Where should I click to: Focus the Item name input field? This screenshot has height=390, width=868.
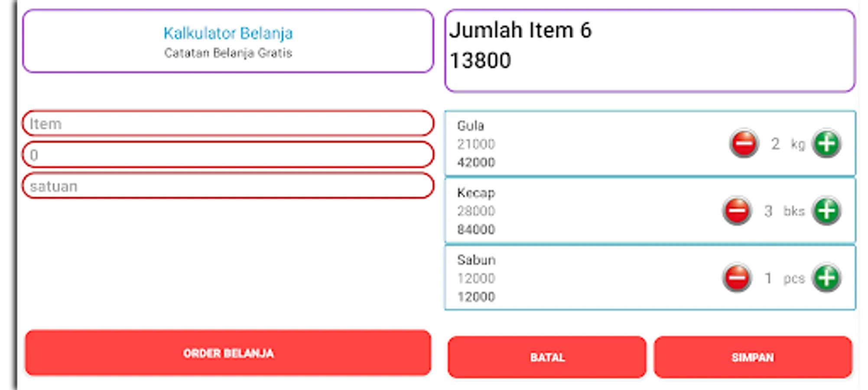point(228,124)
